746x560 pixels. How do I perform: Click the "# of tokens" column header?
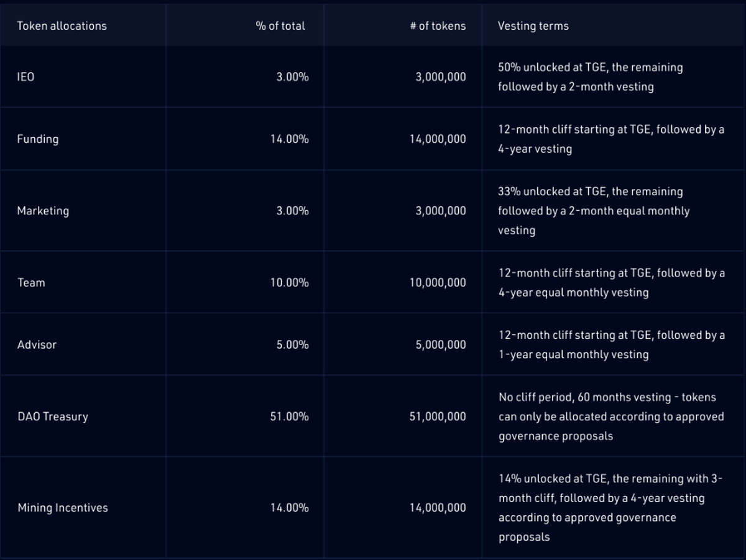(438, 25)
